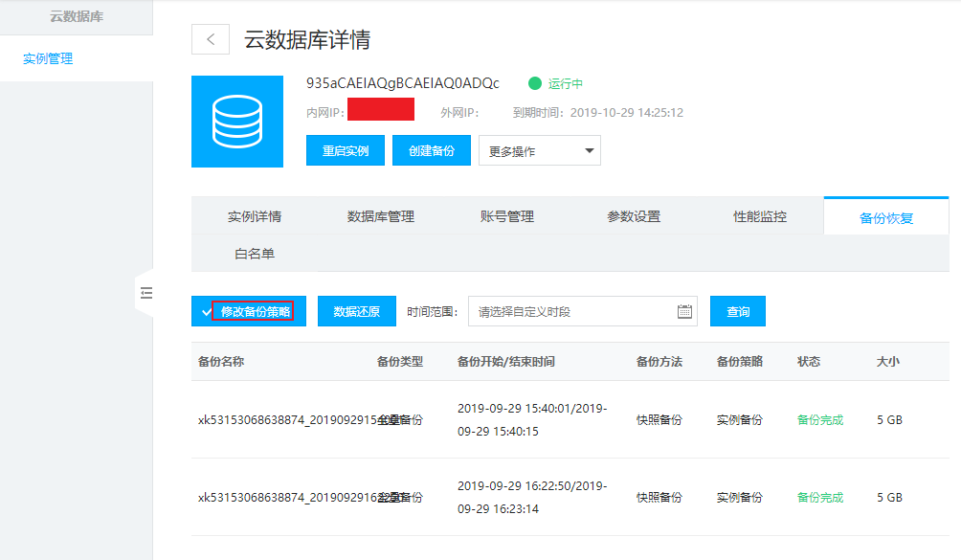The height and width of the screenshot is (560, 961).
Task: Click the 时间范围 label
Action: (x=432, y=311)
